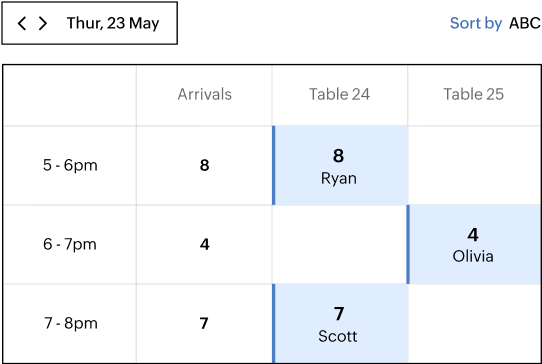This screenshot has height=364, width=542.
Task: Advance to the next day with right chevron
Action: pos(43,24)
